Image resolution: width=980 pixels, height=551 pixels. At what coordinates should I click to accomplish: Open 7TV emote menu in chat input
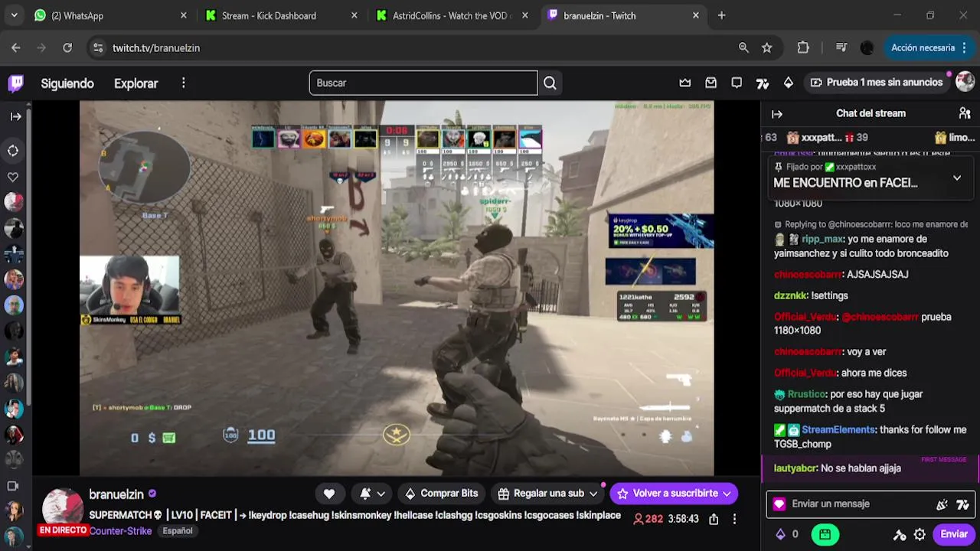pyautogui.click(x=962, y=504)
